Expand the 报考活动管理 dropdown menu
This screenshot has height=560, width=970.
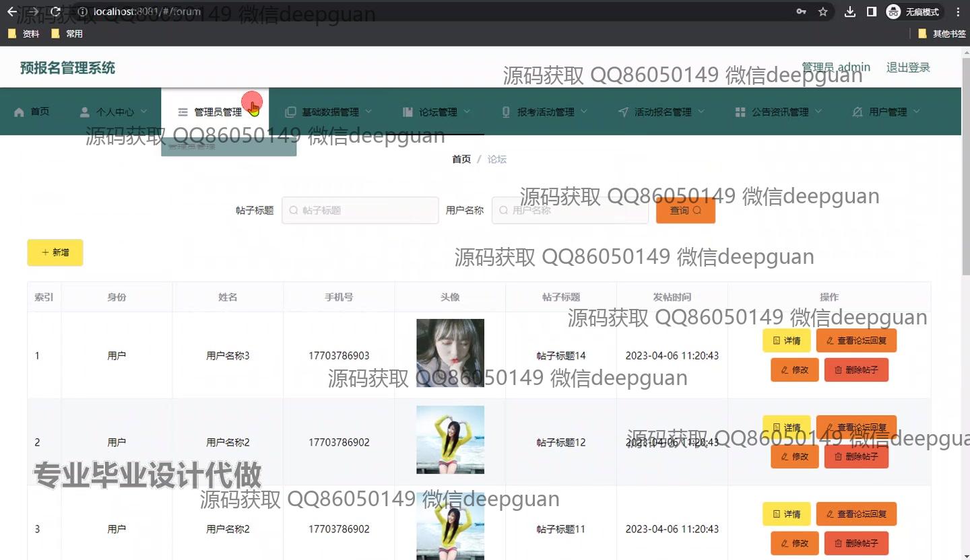[545, 112]
